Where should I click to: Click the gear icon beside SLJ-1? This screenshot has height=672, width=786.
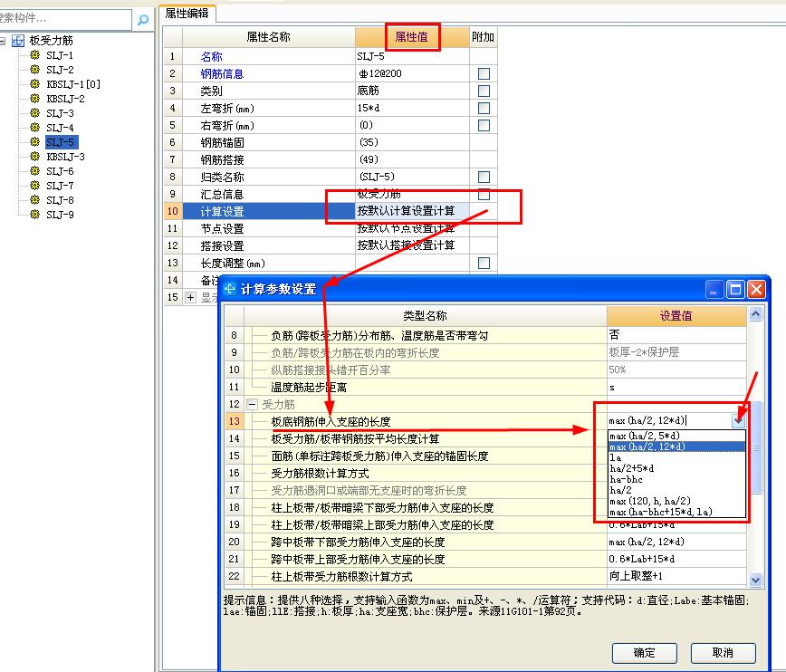pos(34,55)
